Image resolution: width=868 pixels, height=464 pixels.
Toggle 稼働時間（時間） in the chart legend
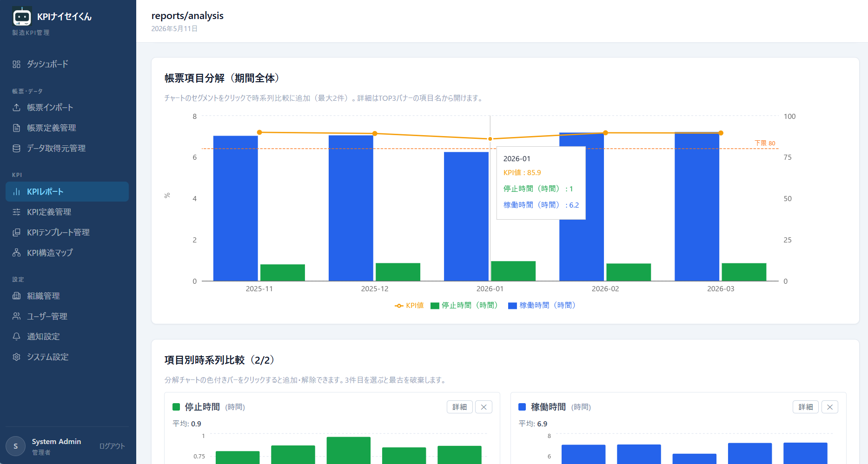542,305
